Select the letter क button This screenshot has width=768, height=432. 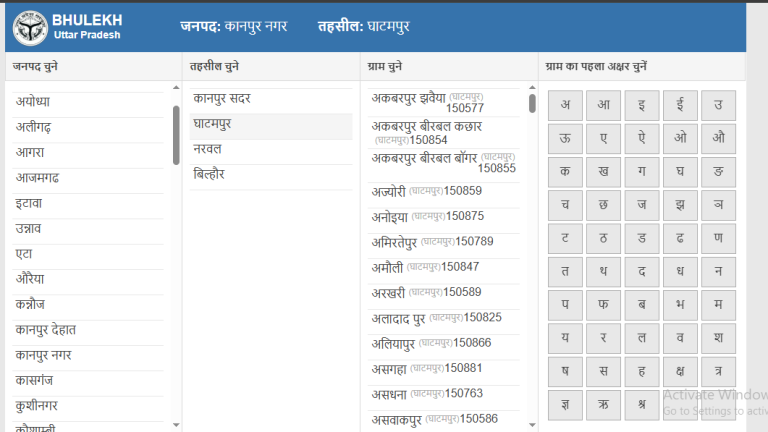click(565, 171)
